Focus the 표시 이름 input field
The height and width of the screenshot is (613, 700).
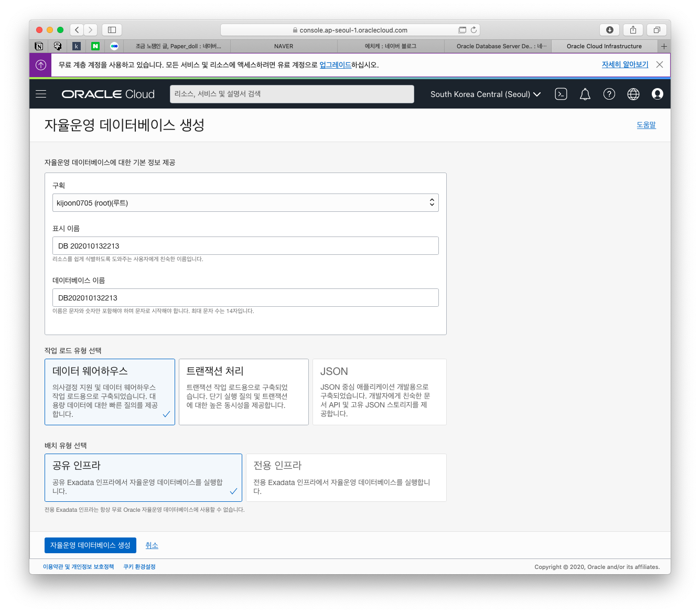(x=245, y=246)
